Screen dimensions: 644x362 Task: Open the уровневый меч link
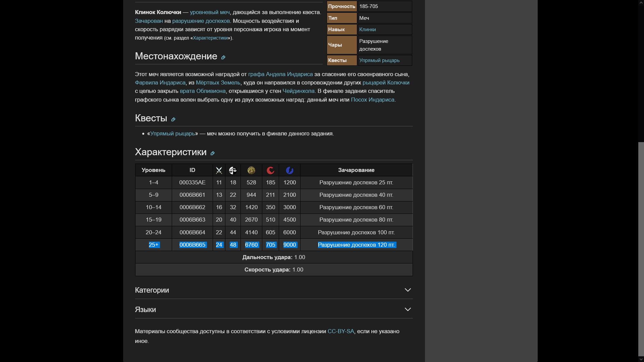pos(210,12)
